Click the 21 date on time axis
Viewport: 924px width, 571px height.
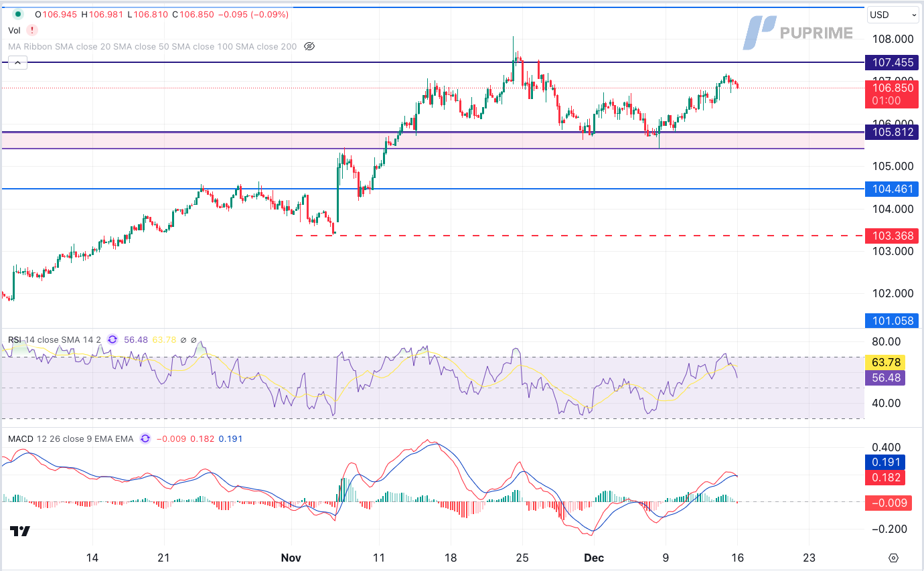(164, 558)
